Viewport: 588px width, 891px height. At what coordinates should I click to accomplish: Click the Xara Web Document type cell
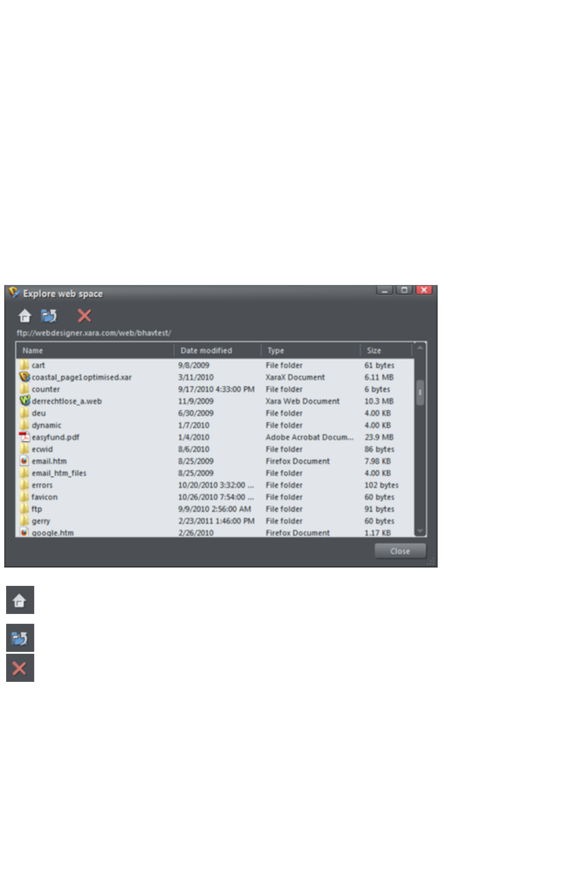[303, 401]
